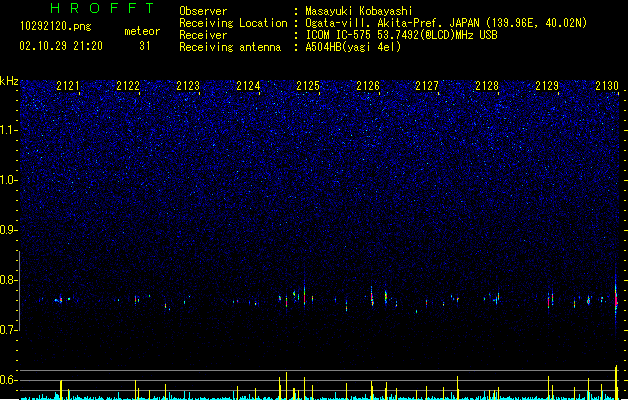This screenshot has height=400, width=629.
Task: Click the 0.9 kHz axis label
Action: 9,230
